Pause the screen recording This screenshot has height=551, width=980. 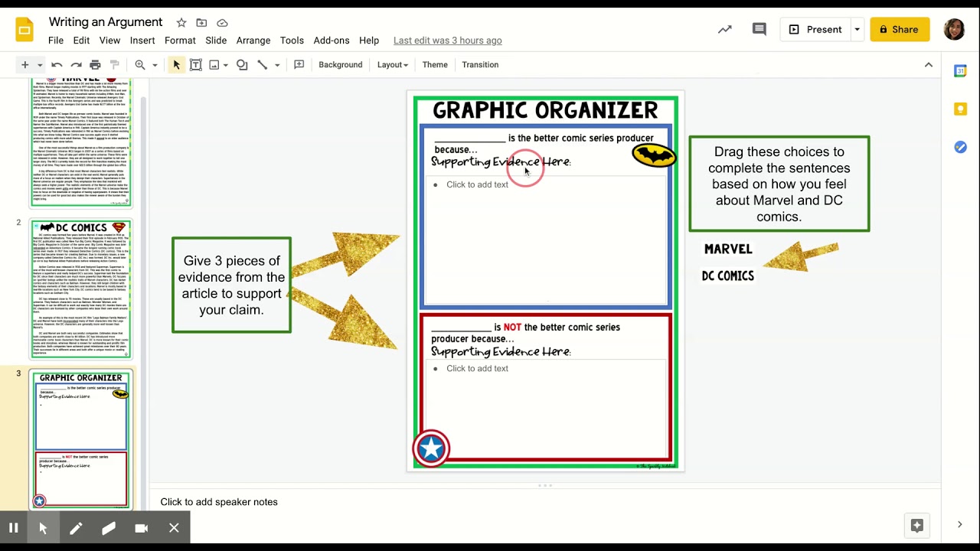[13, 528]
